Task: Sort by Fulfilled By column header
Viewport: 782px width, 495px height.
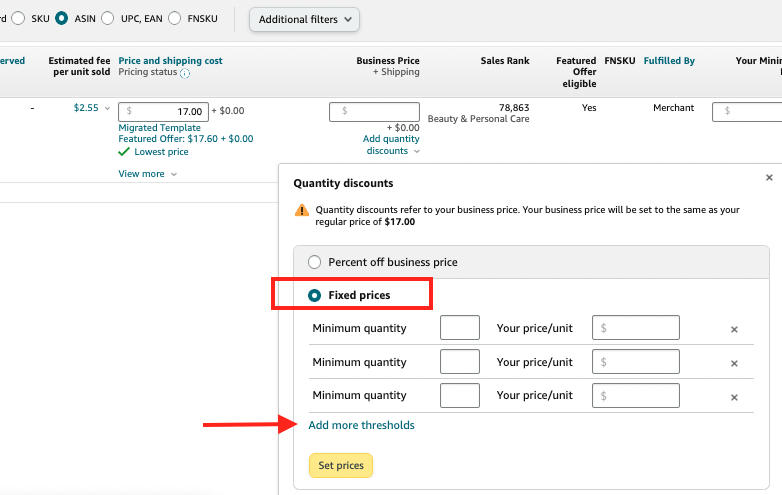Action: pos(668,61)
